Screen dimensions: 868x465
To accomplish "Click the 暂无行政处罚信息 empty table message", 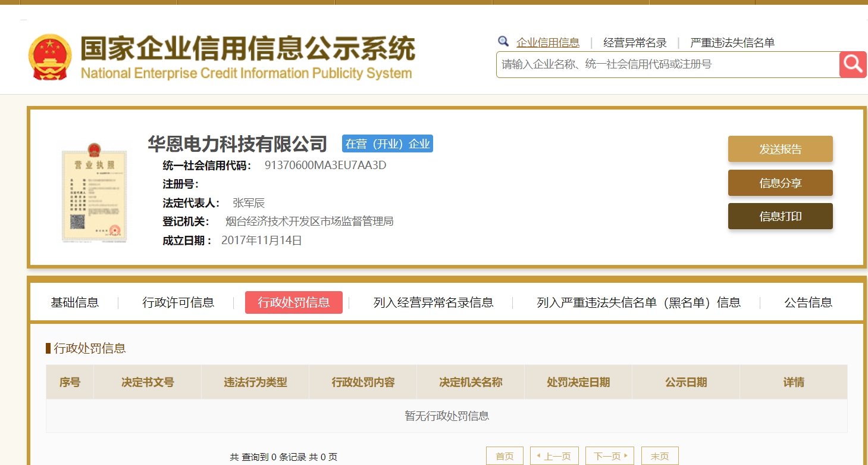I will click(447, 416).
